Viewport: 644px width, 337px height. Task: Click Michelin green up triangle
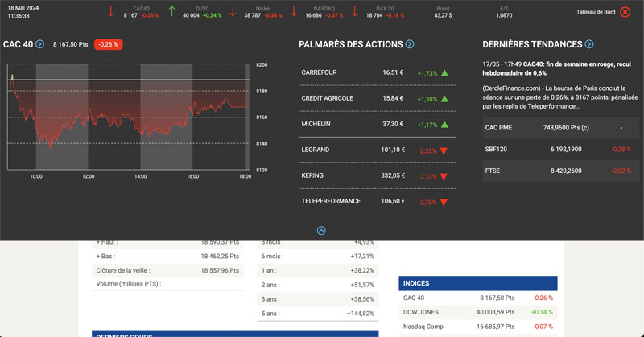point(444,125)
